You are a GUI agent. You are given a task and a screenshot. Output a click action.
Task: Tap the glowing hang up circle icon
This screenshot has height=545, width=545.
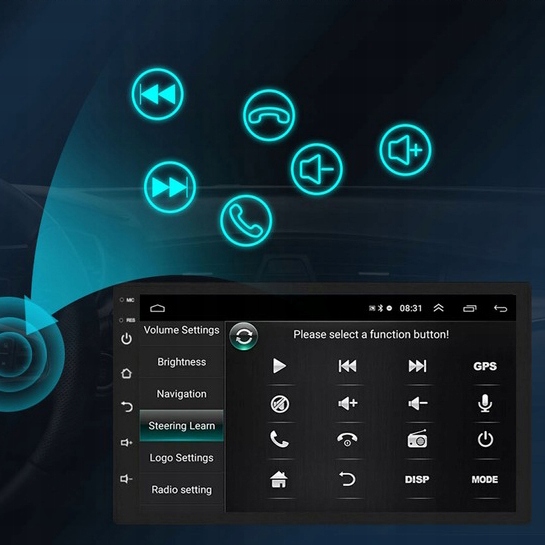[x=269, y=115]
